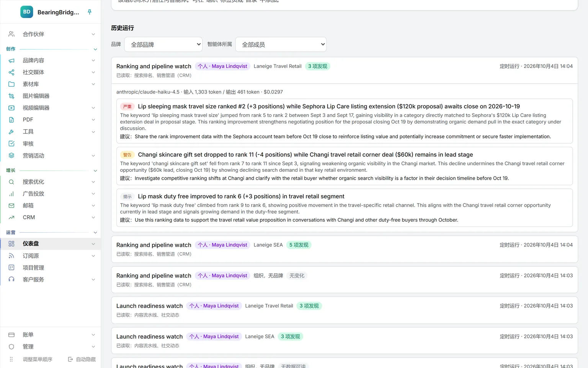Open the Laneige Travel Retail Launch readiness watch run
588x368 pixels.
coord(344,310)
